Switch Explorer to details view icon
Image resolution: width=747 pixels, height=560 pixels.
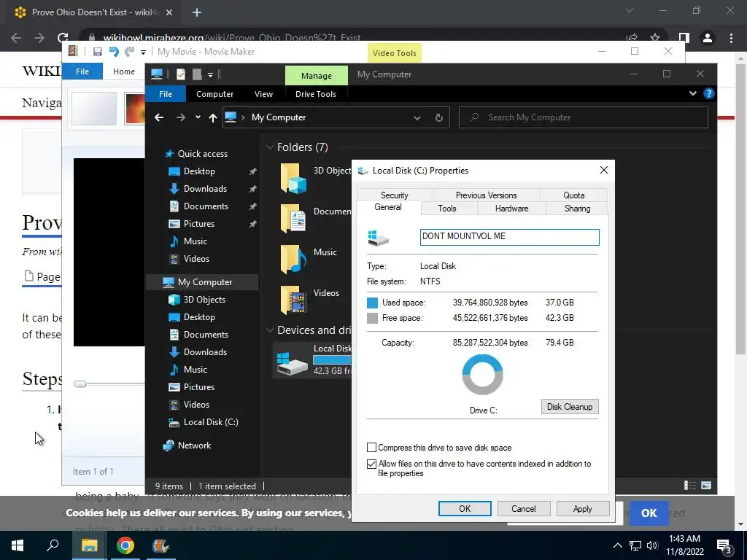[x=690, y=485]
